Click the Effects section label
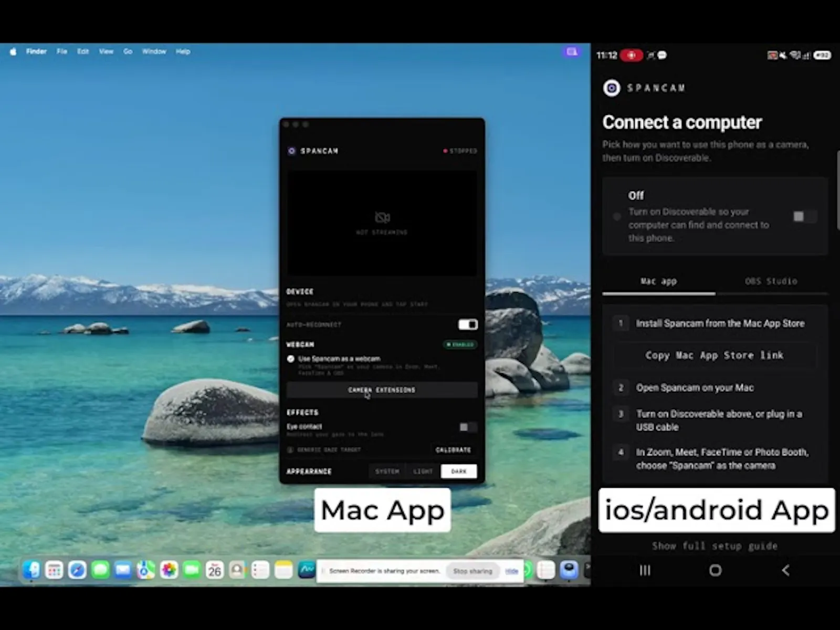This screenshot has height=630, width=840. [302, 413]
